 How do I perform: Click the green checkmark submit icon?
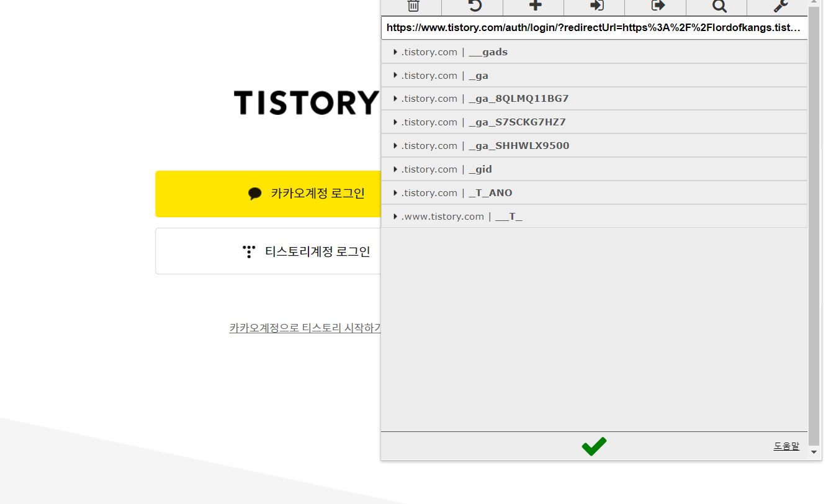click(594, 446)
